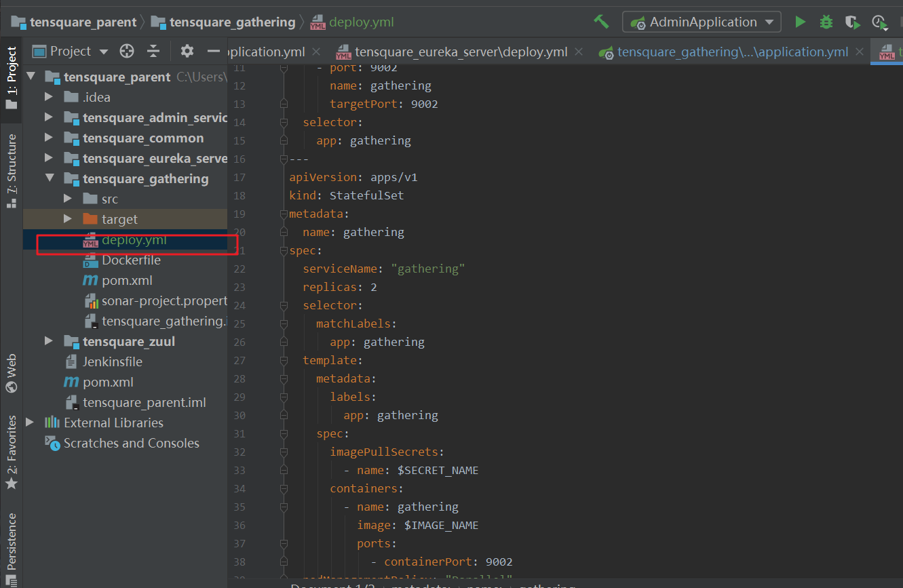Close the tensquare_eureka_server\deploy.yml tab
This screenshot has width=903, height=588.
[x=579, y=52]
